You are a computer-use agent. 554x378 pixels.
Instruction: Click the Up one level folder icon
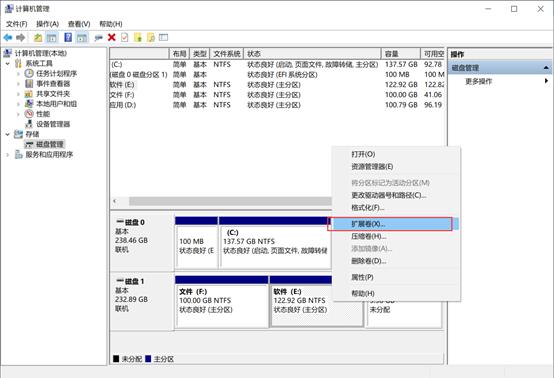(x=38, y=37)
